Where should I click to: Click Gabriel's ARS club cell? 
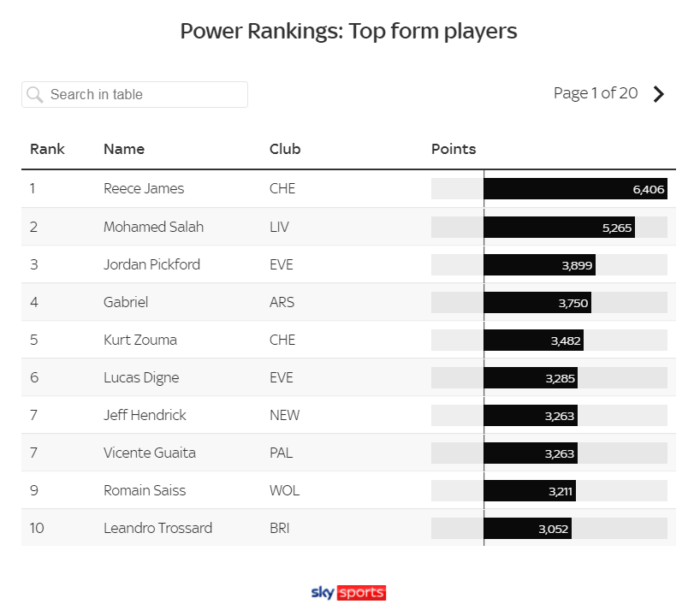[x=282, y=302]
